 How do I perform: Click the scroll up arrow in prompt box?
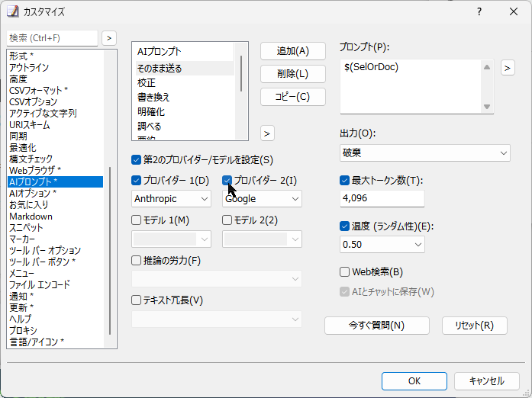coord(487,67)
